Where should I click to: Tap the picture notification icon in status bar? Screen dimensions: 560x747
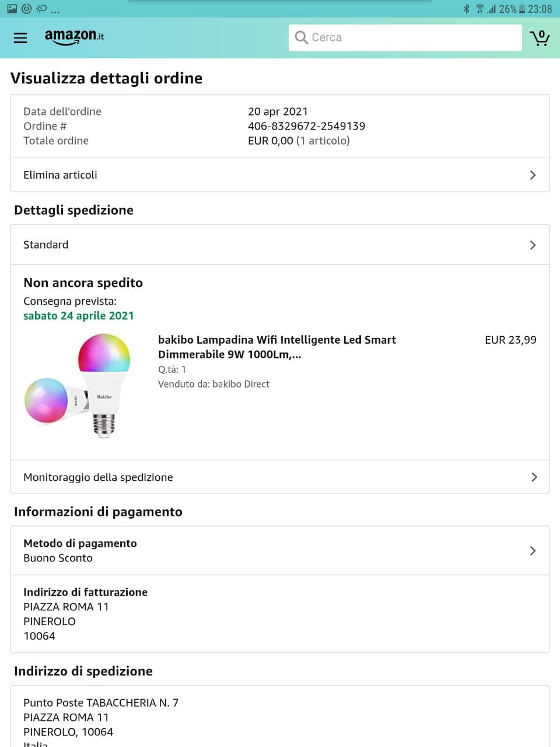(x=12, y=9)
